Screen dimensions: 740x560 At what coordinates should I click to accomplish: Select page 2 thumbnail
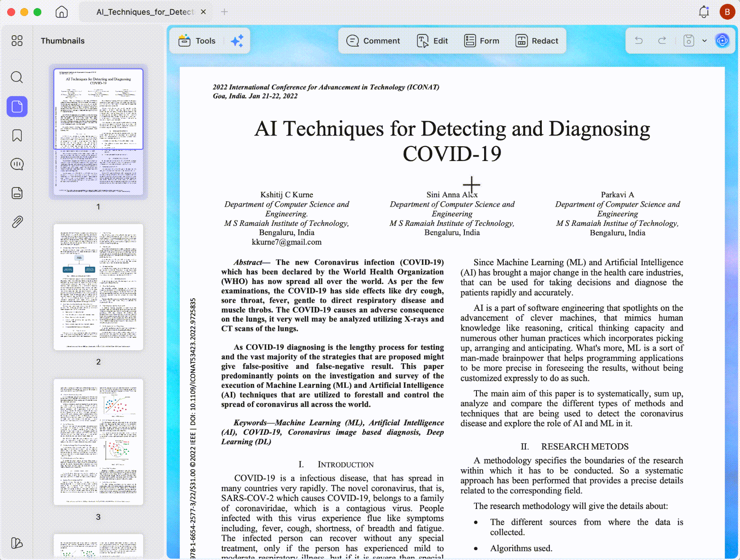tap(98, 287)
